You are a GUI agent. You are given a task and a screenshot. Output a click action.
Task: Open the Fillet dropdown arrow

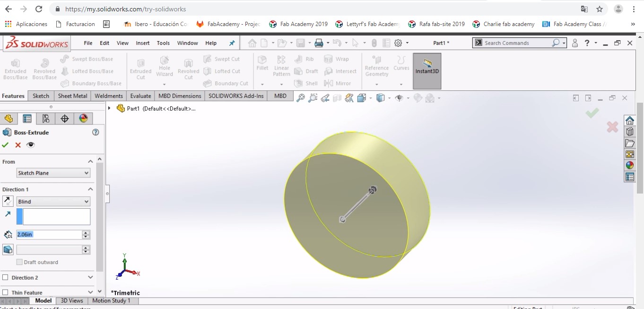click(x=262, y=85)
